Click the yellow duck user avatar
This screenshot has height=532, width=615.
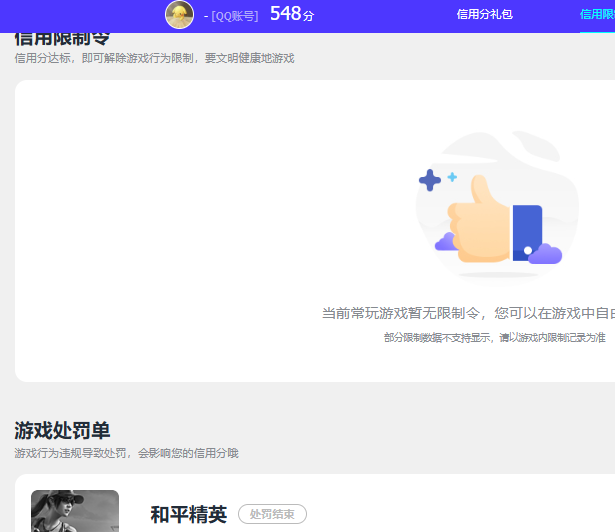point(179,15)
